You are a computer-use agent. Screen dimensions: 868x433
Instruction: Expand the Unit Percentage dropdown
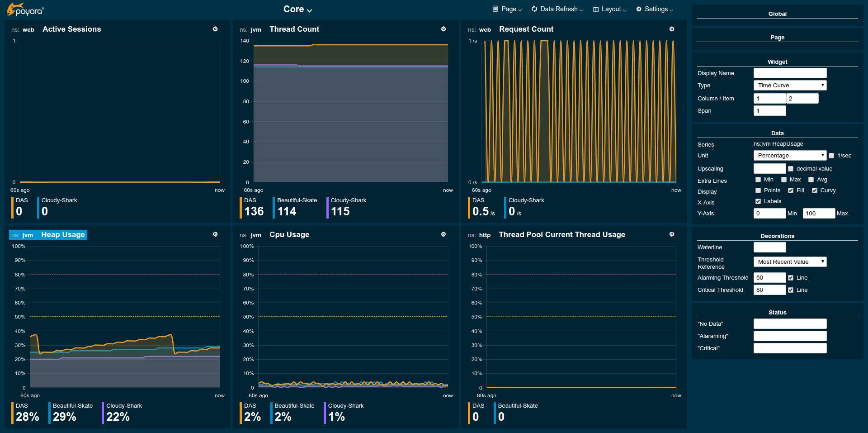pyautogui.click(x=790, y=155)
